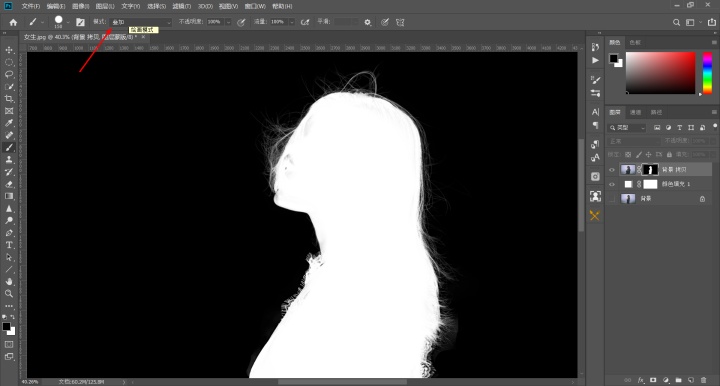Toggle Quick Mask mode button
This screenshot has width=720, height=386.
pos(9,344)
